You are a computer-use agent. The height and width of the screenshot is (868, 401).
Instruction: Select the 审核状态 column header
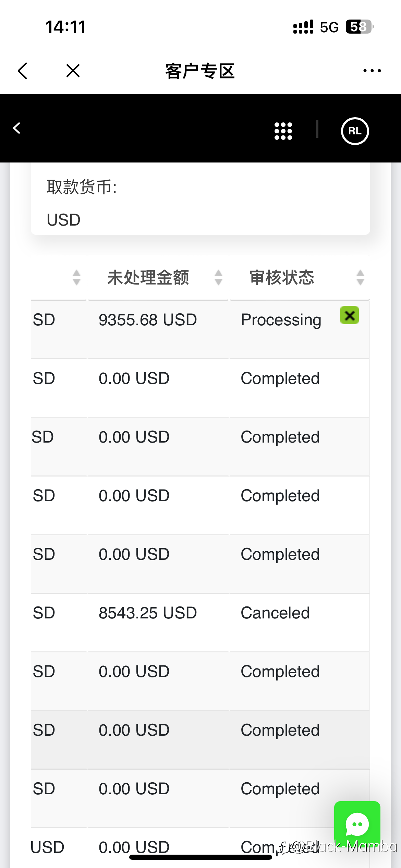click(282, 277)
